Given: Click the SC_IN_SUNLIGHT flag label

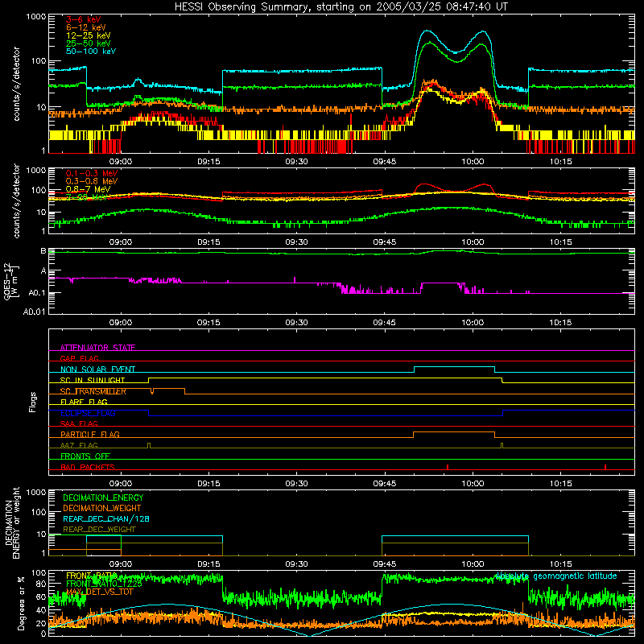Looking at the screenshot, I should click(93, 380).
